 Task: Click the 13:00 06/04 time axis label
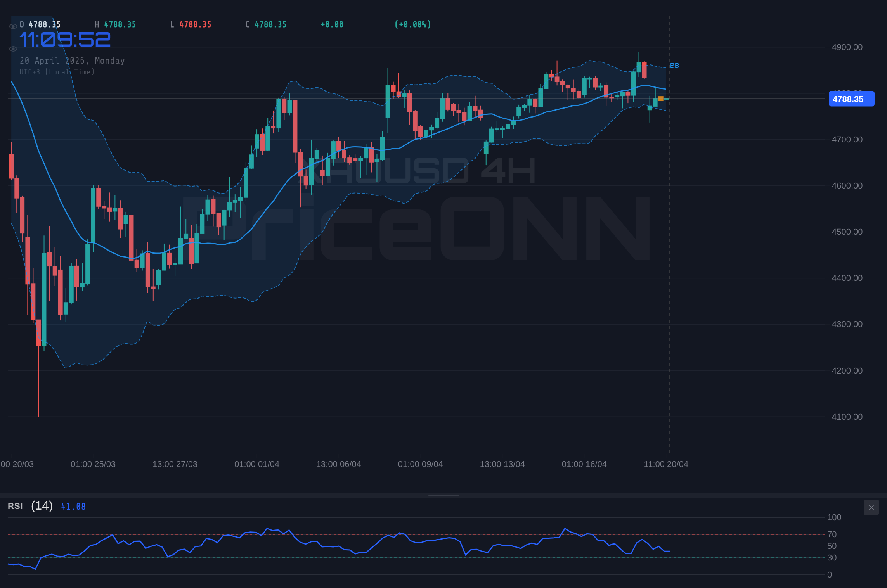339,464
